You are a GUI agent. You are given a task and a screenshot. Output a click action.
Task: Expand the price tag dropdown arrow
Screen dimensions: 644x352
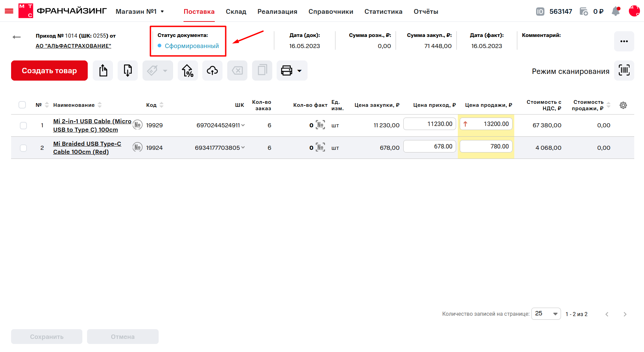click(x=165, y=71)
